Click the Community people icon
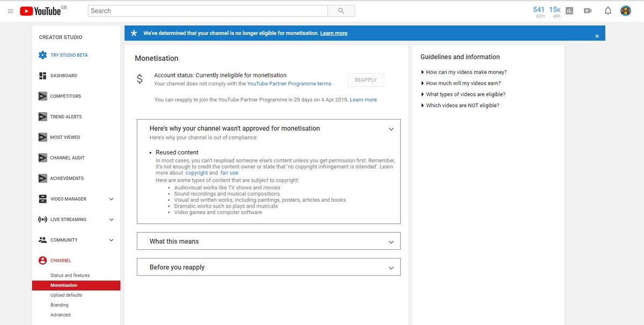This screenshot has height=325, width=644. [x=43, y=240]
